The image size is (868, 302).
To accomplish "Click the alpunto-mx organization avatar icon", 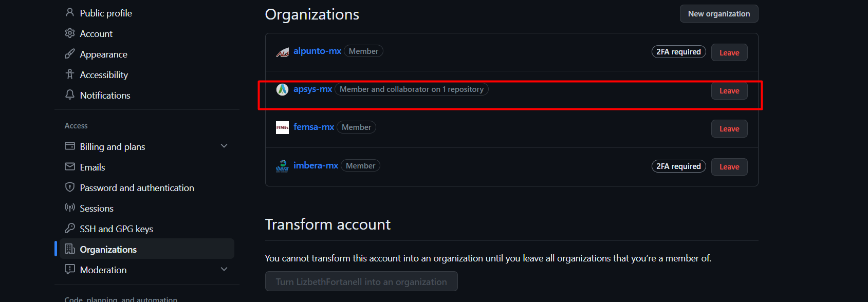I will click(x=282, y=52).
